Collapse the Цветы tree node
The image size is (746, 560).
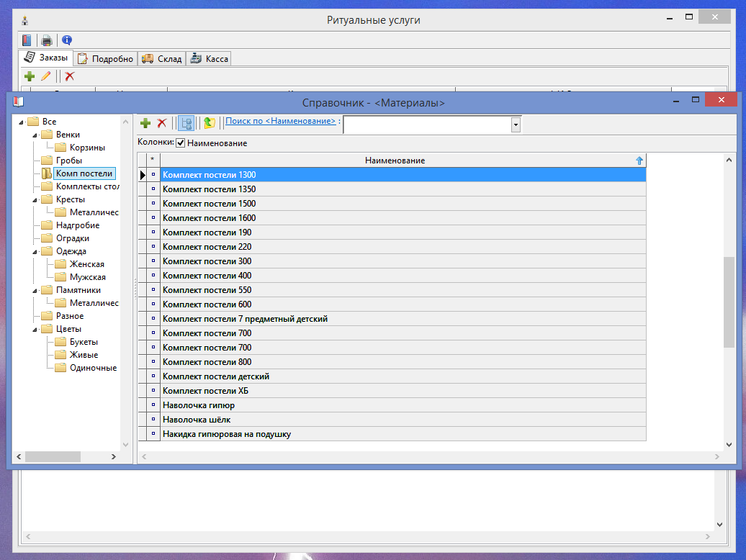coord(35,330)
